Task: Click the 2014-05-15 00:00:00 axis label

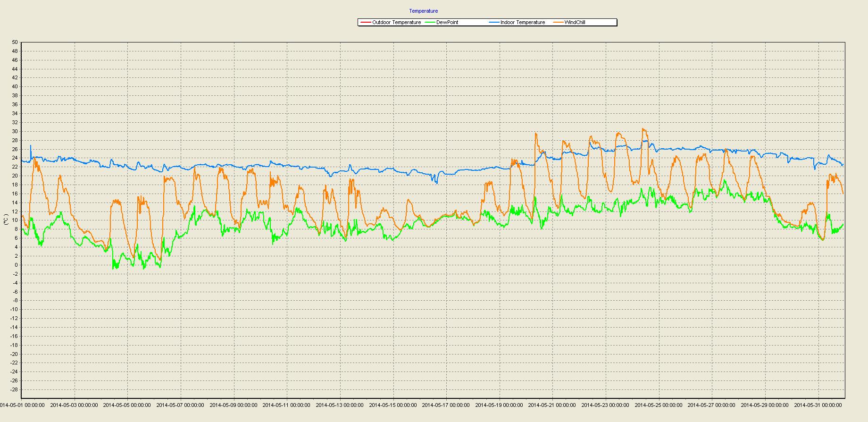Action: (393, 405)
